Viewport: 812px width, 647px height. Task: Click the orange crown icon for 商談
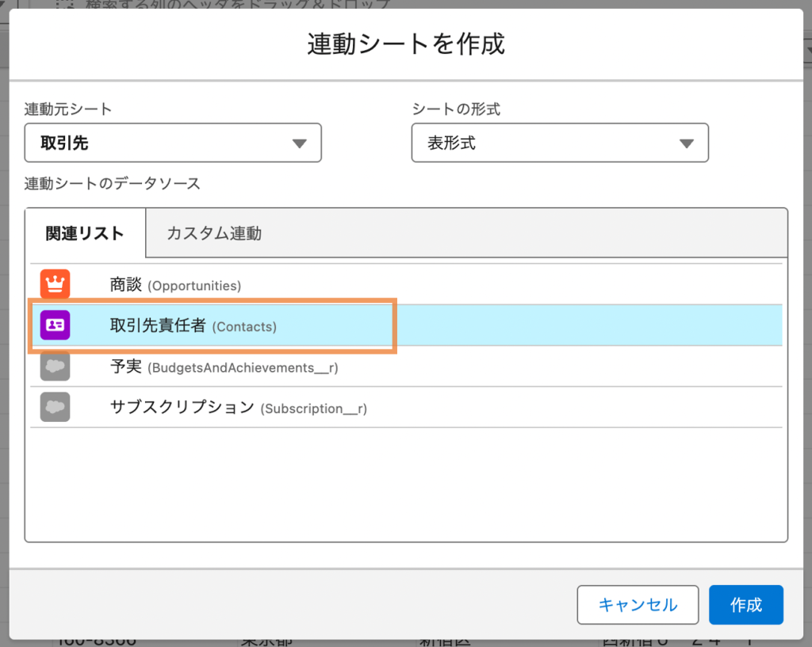click(x=56, y=285)
